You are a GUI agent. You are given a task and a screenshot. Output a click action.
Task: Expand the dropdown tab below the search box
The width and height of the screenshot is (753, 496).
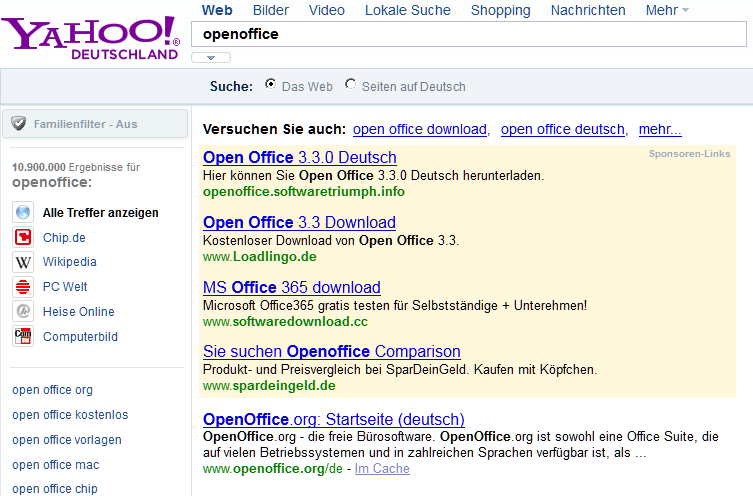click(x=211, y=58)
